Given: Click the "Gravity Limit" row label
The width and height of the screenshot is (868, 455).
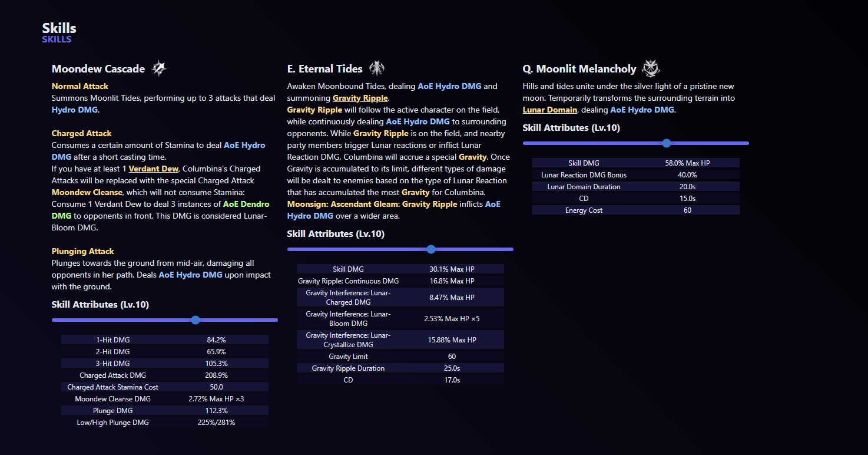Looking at the screenshot, I should coord(349,357).
